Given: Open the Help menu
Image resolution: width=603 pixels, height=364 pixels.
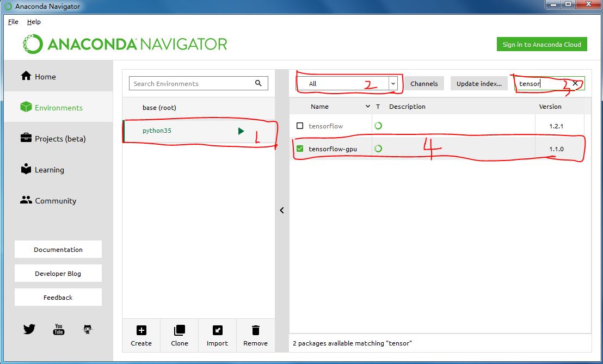Looking at the screenshot, I should click(x=34, y=22).
